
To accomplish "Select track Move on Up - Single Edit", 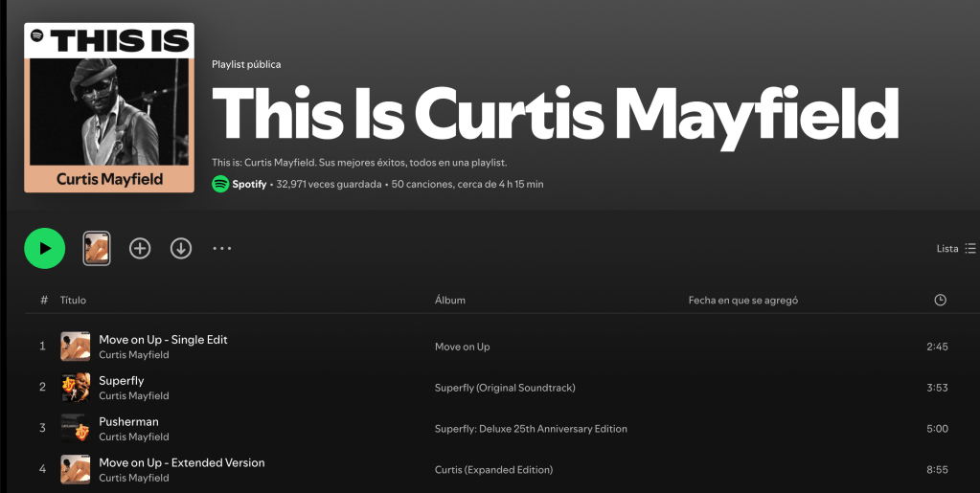I will pos(163,340).
